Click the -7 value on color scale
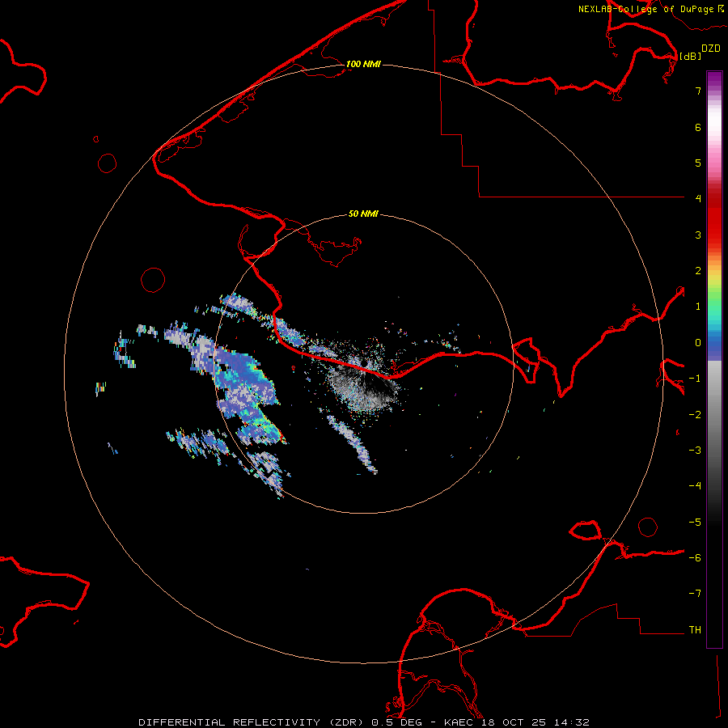The width and height of the screenshot is (728, 728). (695, 594)
